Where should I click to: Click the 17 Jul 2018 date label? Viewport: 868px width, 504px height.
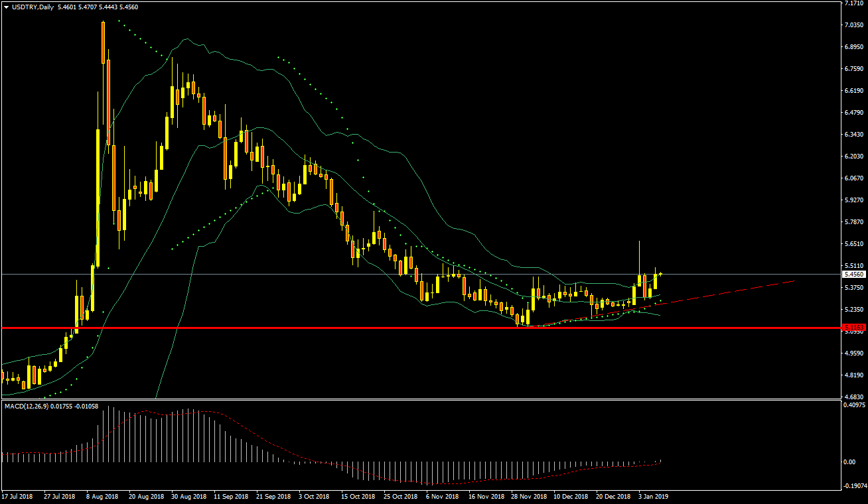tap(17, 495)
